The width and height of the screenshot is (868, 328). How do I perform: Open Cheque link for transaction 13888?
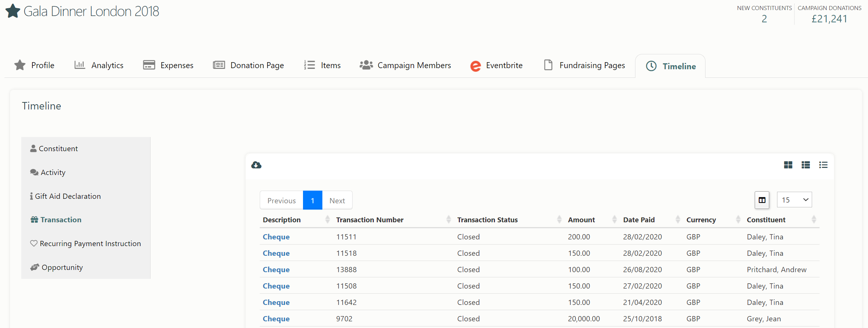click(x=276, y=270)
